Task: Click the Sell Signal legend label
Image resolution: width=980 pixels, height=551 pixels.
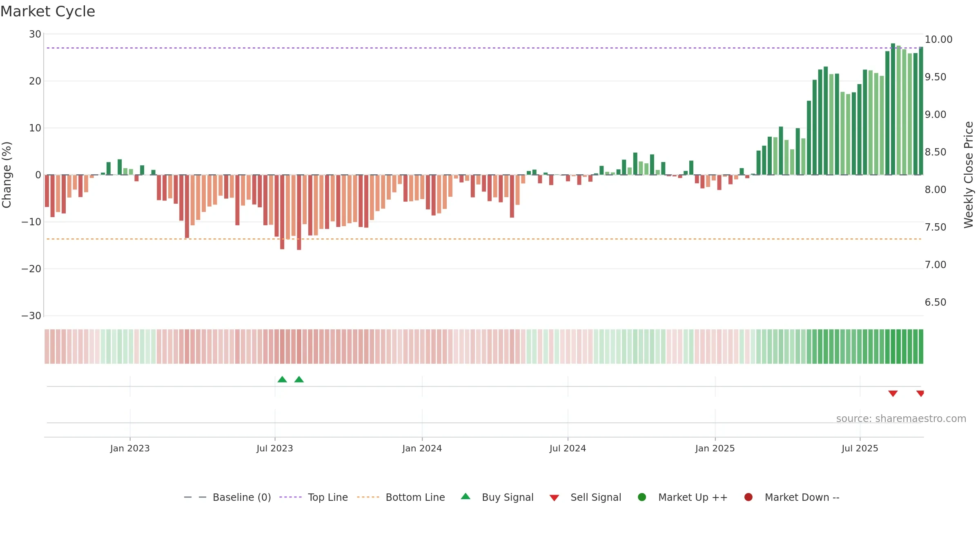Action: [x=596, y=497]
